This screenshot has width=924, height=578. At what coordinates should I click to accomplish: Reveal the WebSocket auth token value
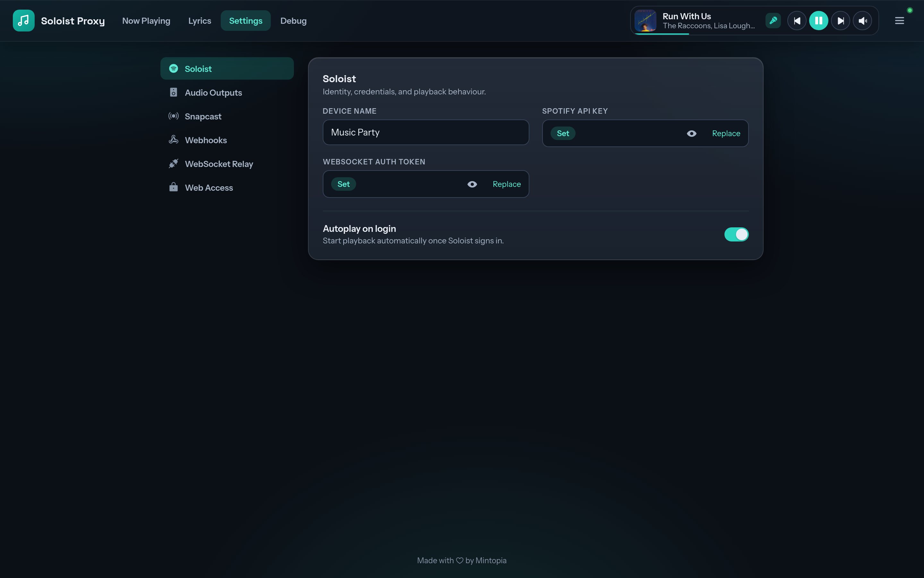(472, 184)
